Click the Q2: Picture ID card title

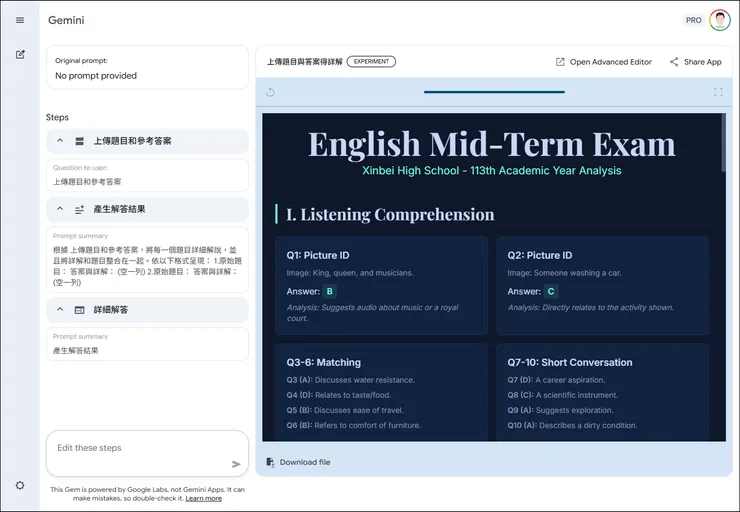point(539,255)
